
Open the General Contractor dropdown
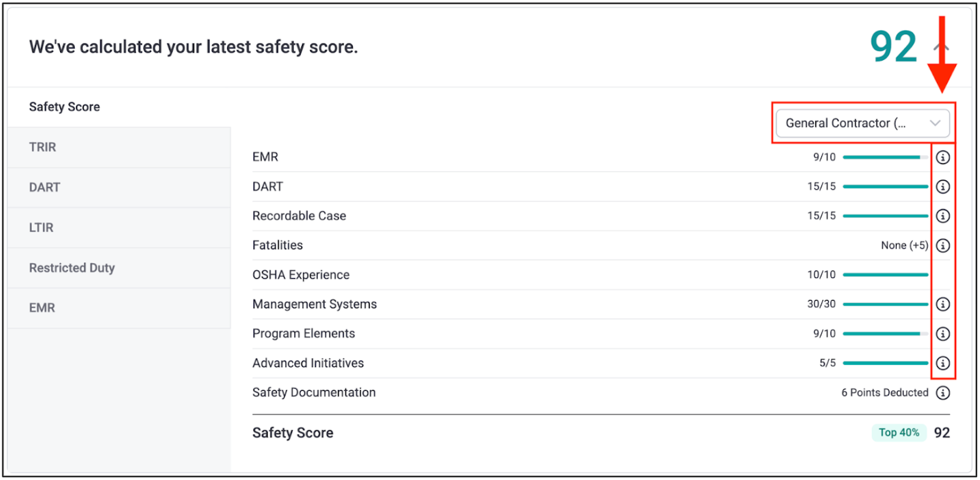862,123
